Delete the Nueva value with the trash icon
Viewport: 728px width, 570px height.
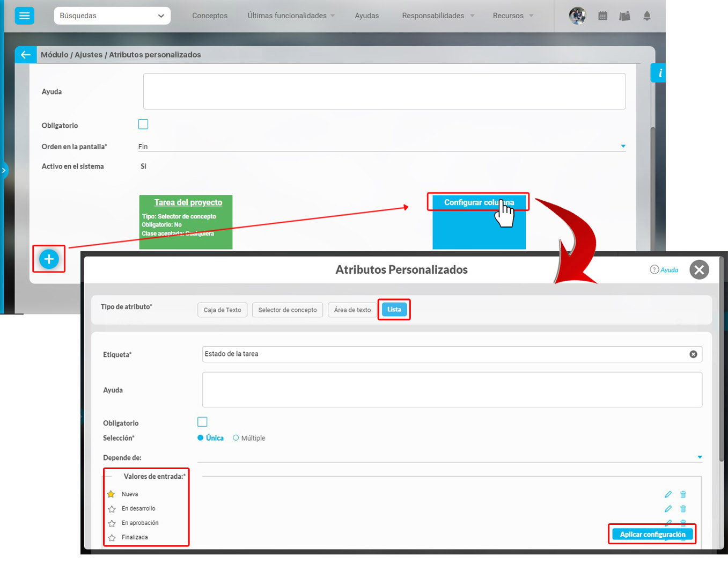pyautogui.click(x=683, y=494)
